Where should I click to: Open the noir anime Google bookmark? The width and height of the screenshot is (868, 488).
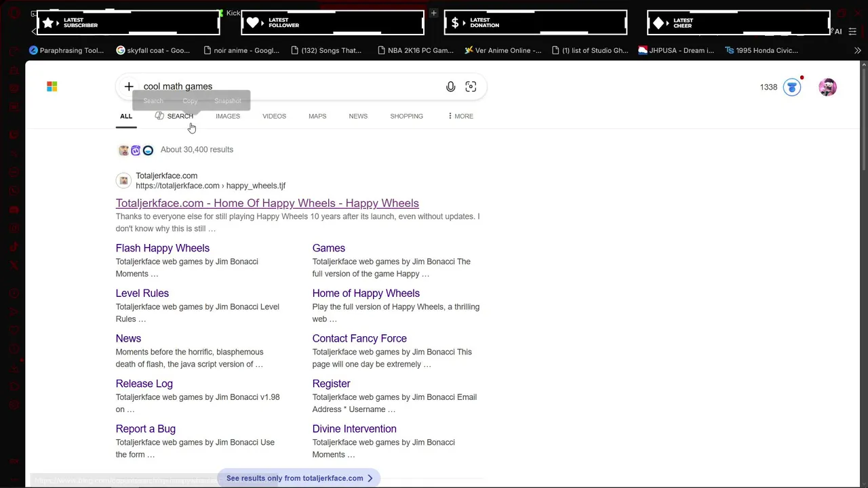pyautogui.click(x=241, y=50)
